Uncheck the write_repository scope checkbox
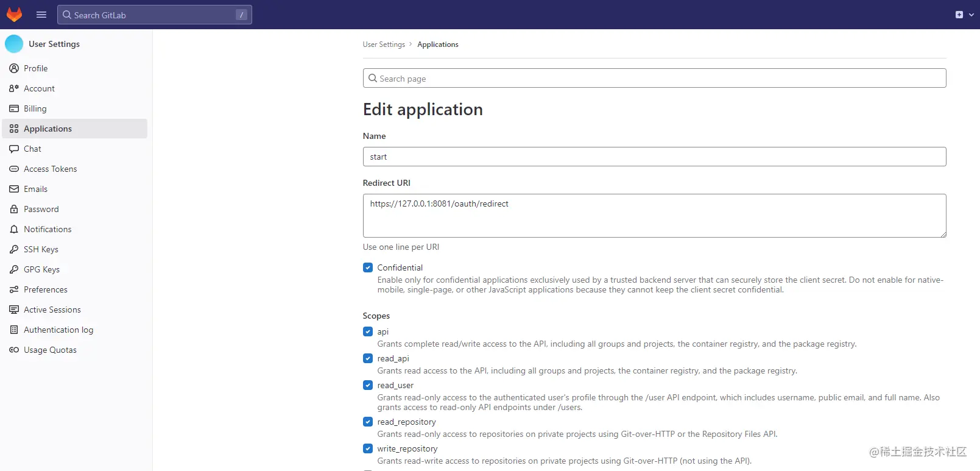Image resolution: width=980 pixels, height=471 pixels. tap(368, 448)
